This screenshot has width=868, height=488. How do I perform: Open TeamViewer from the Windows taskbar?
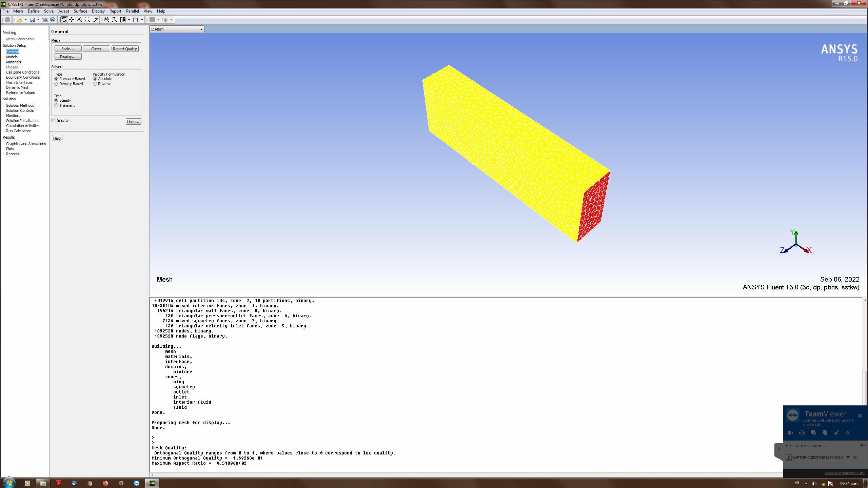point(137,483)
